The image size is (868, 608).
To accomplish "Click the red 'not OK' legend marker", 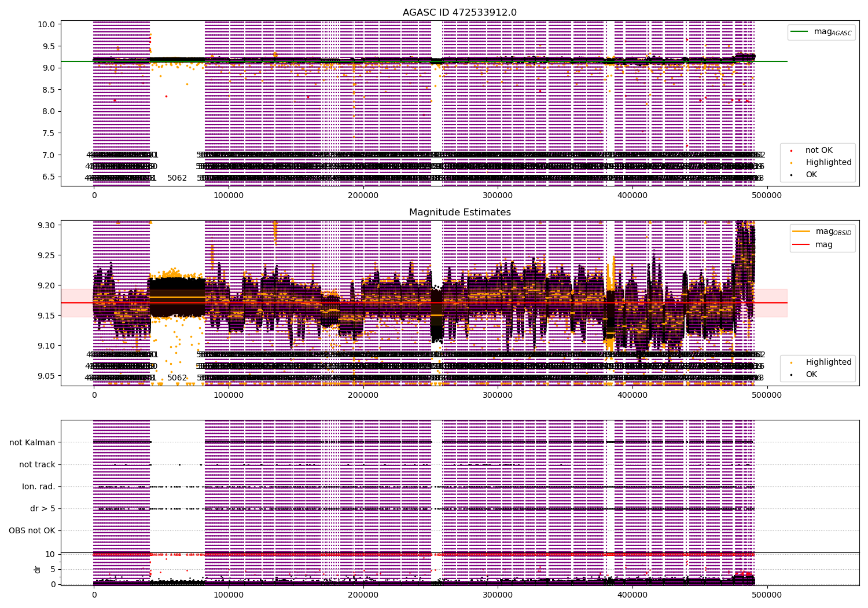I will [792, 151].
